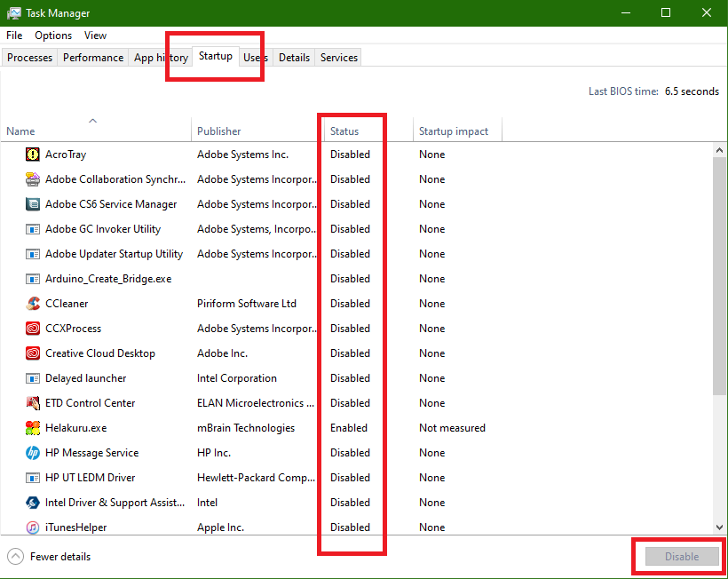Select the Adobe Collaboration Synchronizer icon
The height and width of the screenshot is (579, 728).
tap(33, 179)
